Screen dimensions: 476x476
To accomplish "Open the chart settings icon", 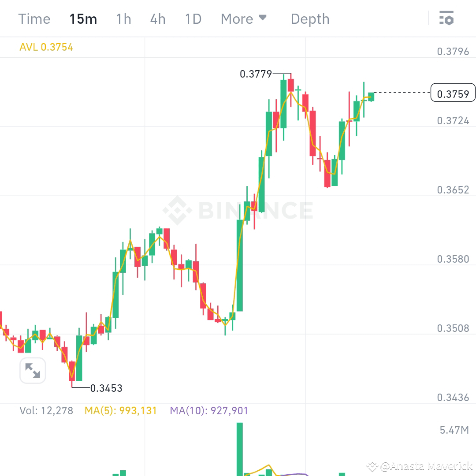I will [x=446, y=19].
